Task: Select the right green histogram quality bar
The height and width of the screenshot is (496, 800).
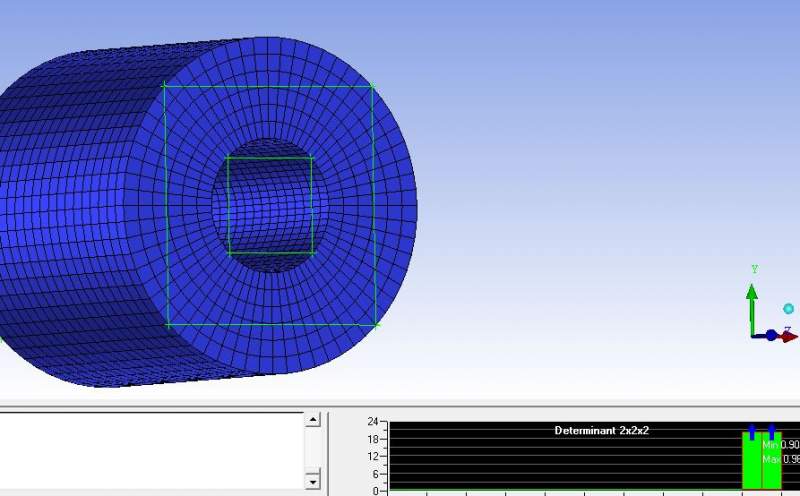Action: [x=771, y=461]
